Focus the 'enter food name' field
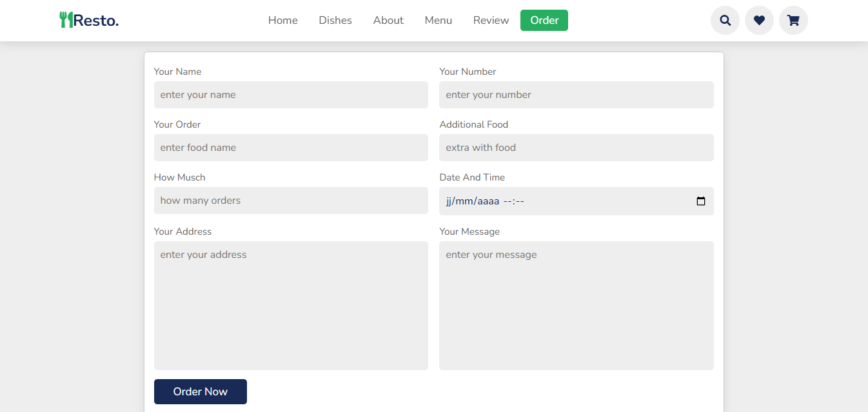This screenshot has height=412, width=868. 291,148
